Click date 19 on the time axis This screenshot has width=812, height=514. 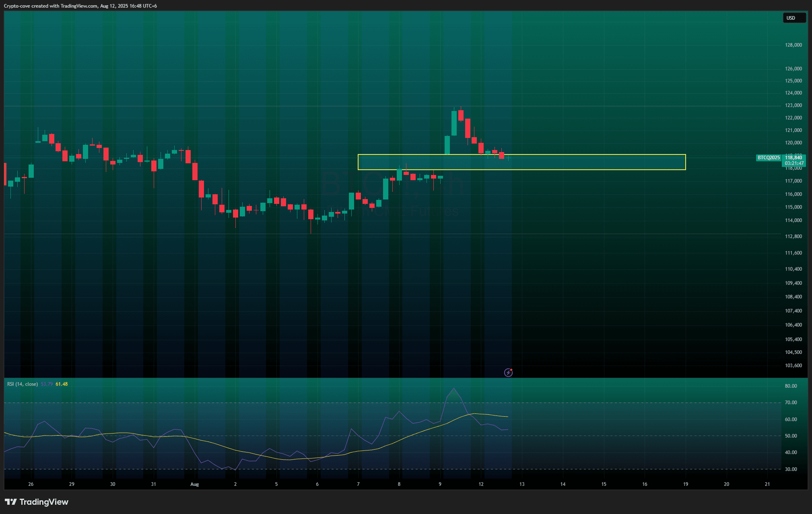(x=686, y=484)
